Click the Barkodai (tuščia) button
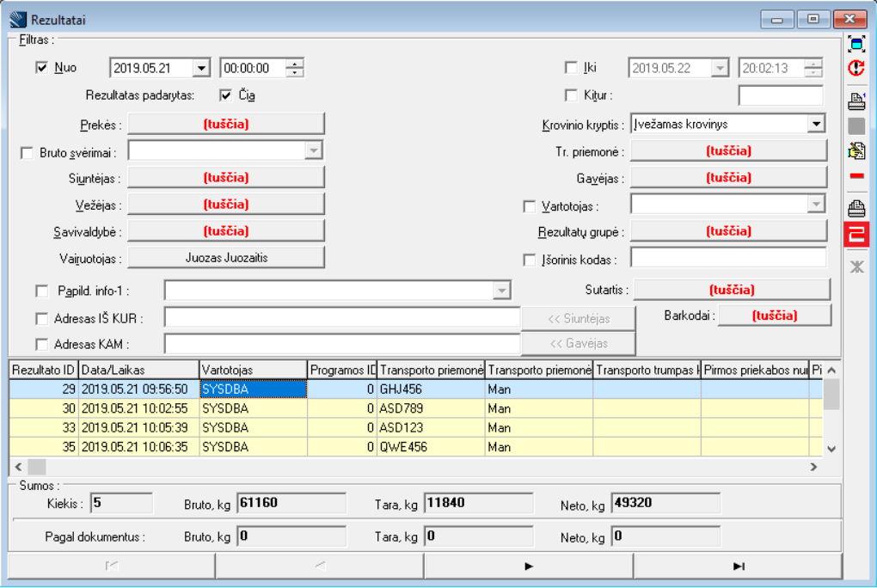877x588 pixels. point(775,315)
